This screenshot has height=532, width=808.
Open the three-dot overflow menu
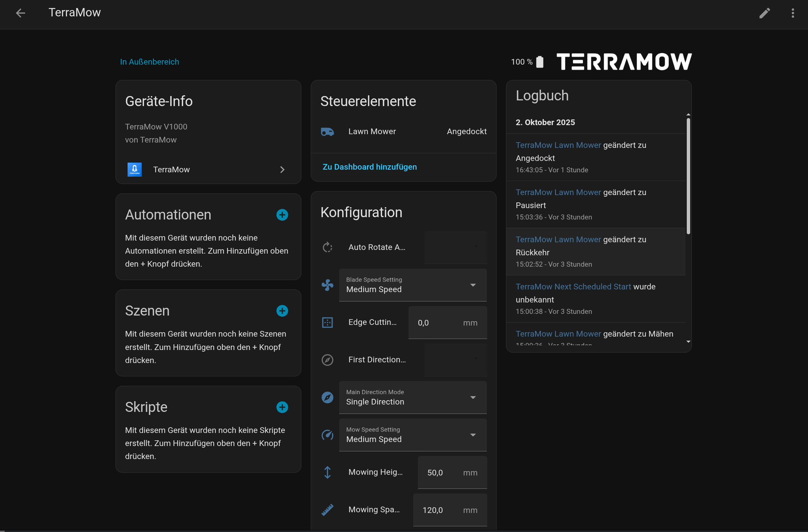792,13
